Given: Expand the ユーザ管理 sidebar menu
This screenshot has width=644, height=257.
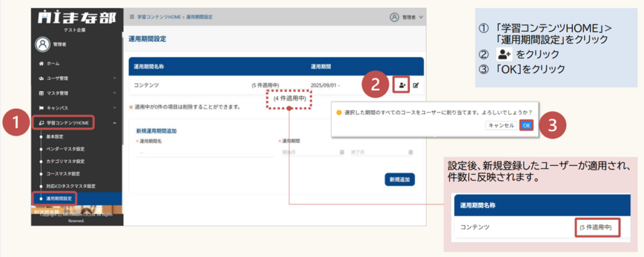Looking at the screenshot, I should click(75, 78).
